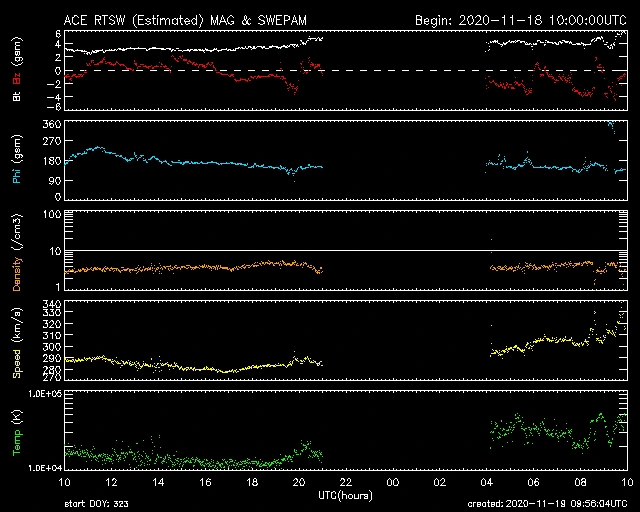This screenshot has width=640, height=512.
Task: Click hour 16 on the time axis
Action: click(204, 482)
